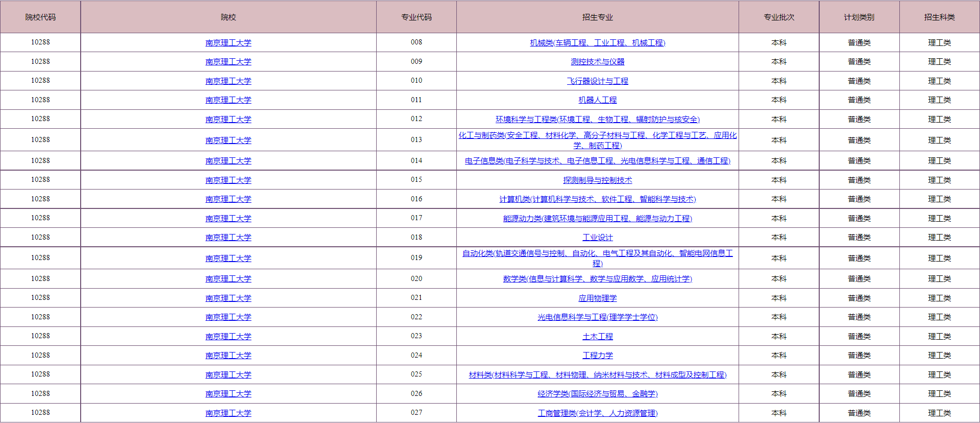Click 南京理工大学 in the 017 row
The image size is (980, 423).
(228, 219)
